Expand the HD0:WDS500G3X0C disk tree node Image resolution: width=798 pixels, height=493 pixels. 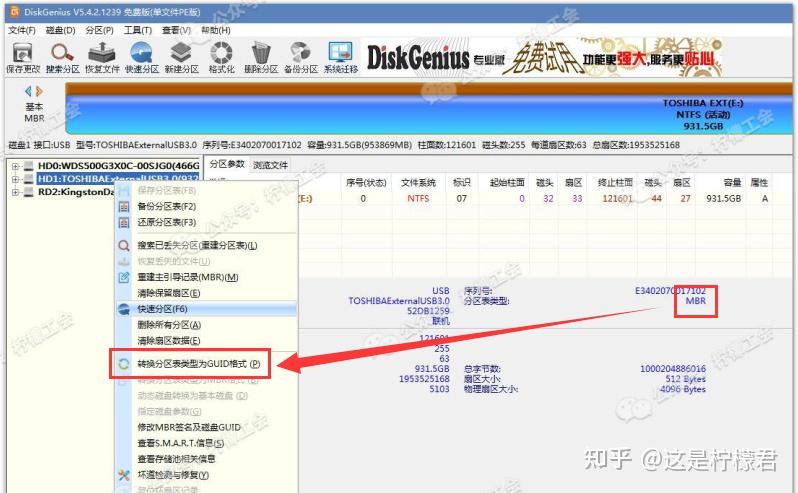point(15,166)
